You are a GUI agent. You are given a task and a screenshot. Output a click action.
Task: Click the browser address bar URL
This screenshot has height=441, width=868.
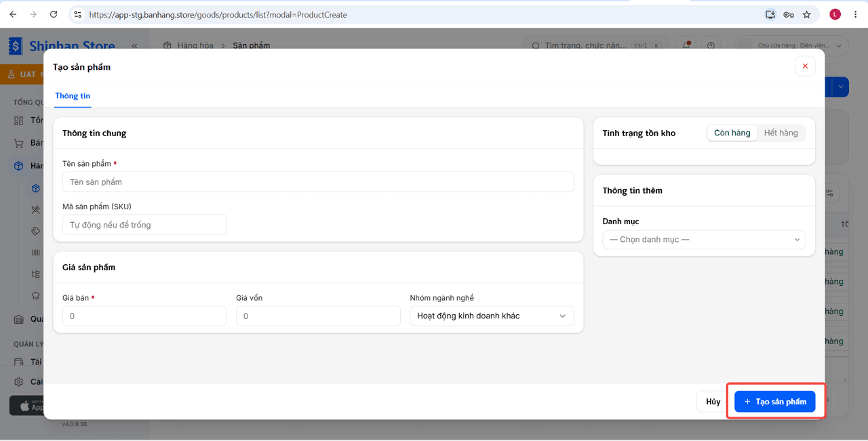[x=218, y=14]
